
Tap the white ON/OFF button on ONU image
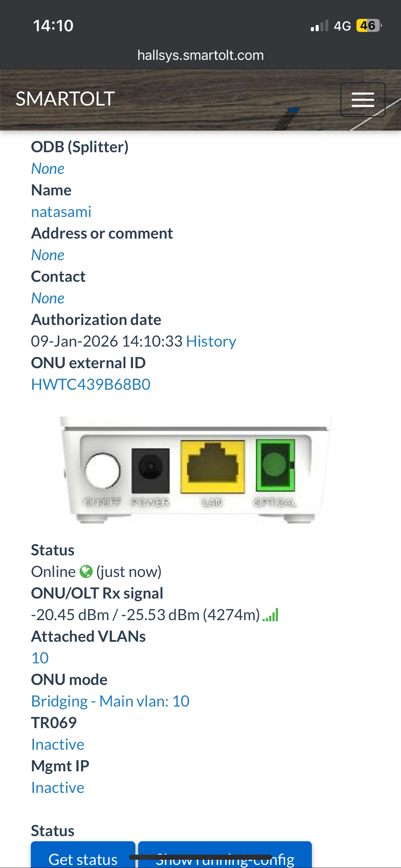(102, 470)
